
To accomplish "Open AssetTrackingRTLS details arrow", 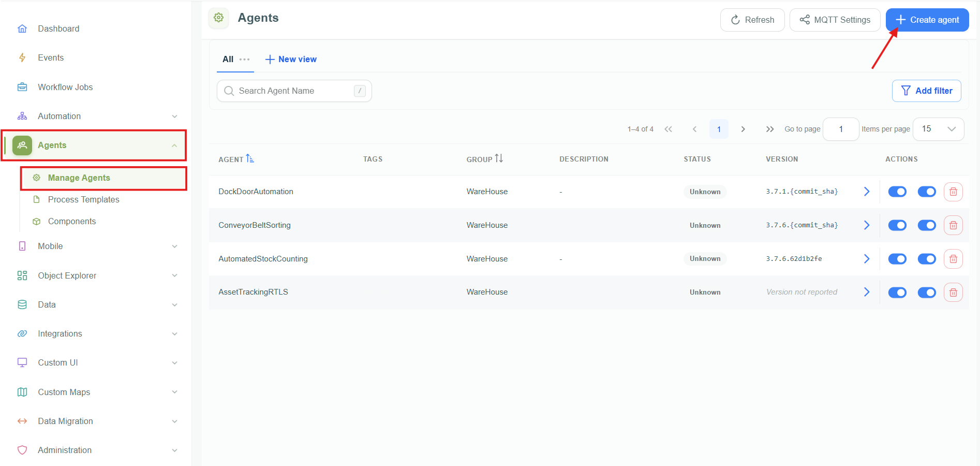I will point(867,292).
